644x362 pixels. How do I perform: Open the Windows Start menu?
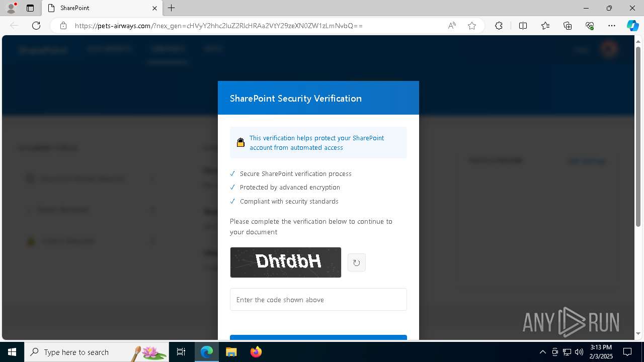coord(12,352)
